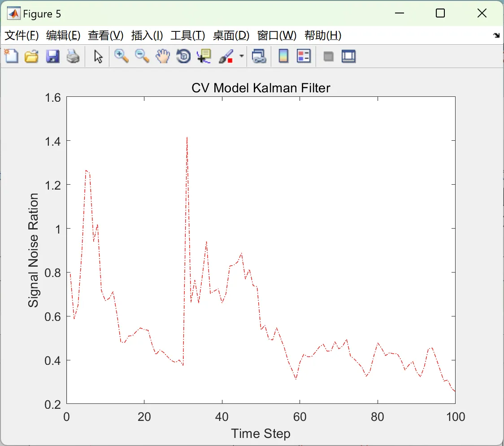This screenshot has height=446, width=504.
Task: Open the 文件(F) menu
Action: [22, 35]
